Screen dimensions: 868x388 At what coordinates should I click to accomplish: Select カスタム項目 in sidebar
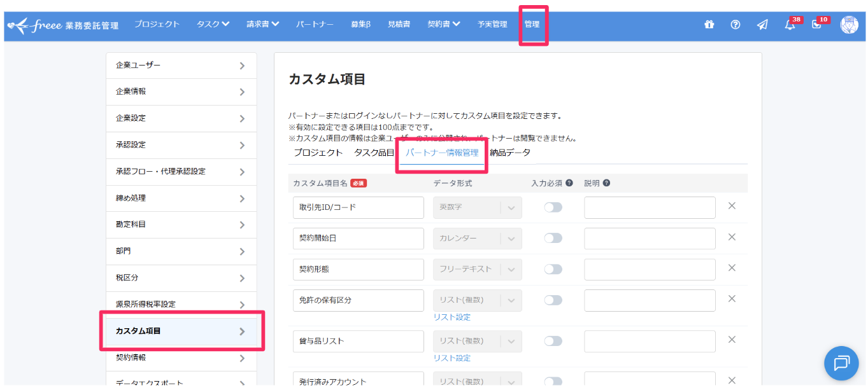pos(181,331)
